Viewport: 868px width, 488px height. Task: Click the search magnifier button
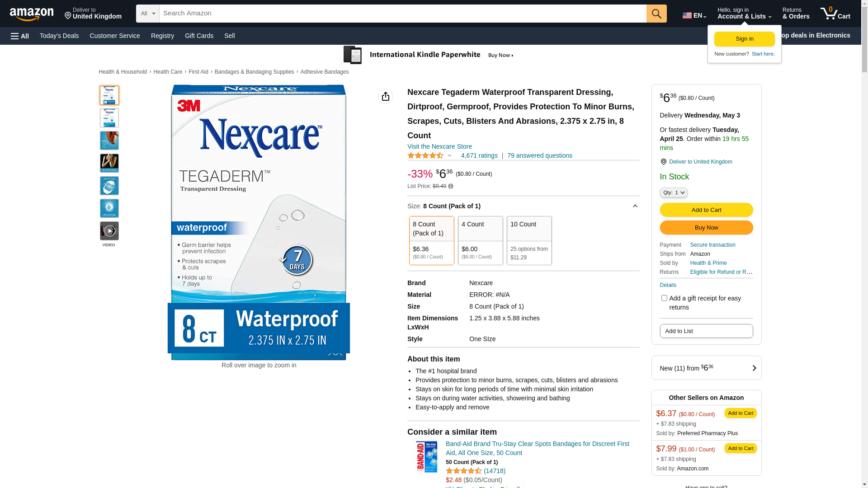click(656, 14)
